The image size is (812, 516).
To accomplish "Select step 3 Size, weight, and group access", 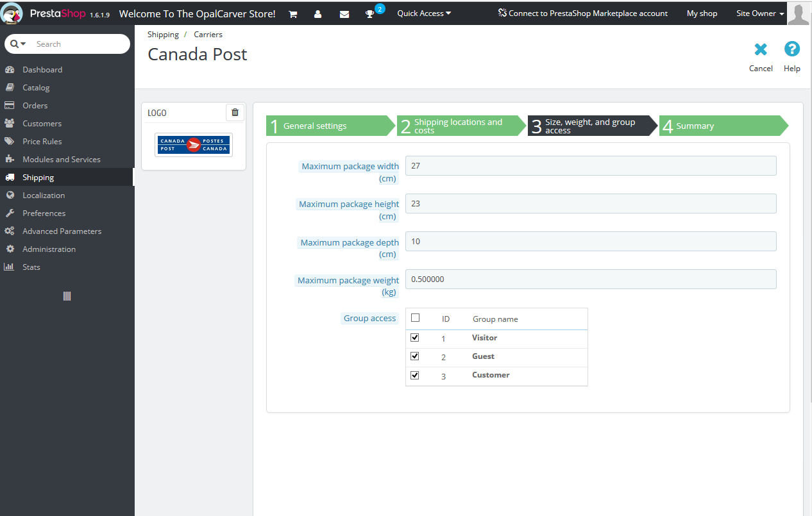I will [x=592, y=126].
